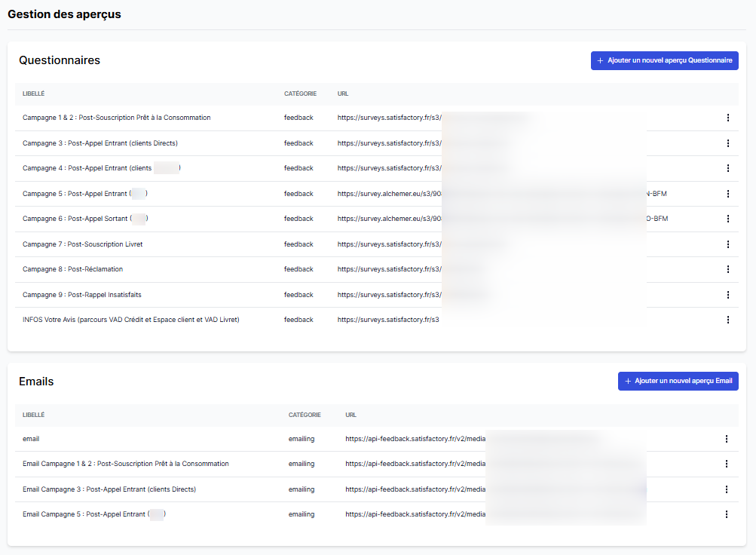Image resolution: width=756 pixels, height=555 pixels.
Task: Expand actions dropdown for Email Campagne 5
Action: point(726,514)
